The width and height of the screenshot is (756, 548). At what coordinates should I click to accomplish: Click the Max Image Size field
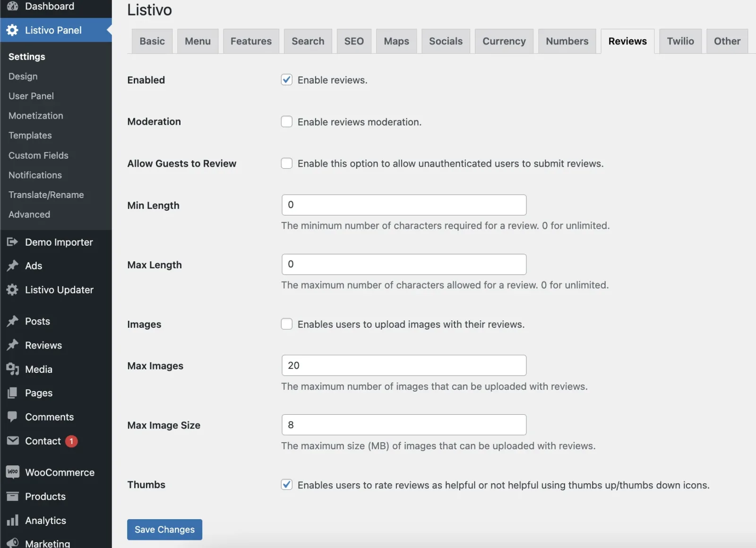point(404,425)
